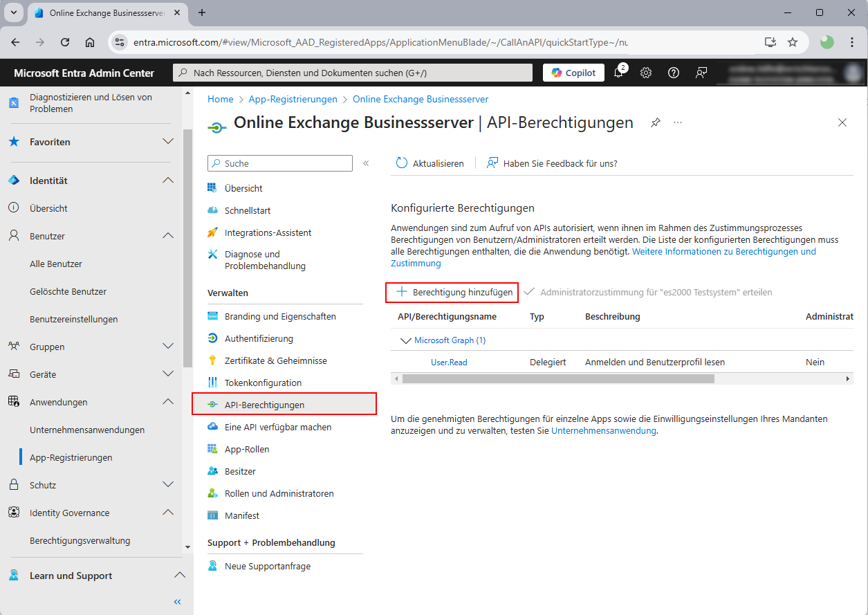Expand the Gruppen menu

pyautogui.click(x=167, y=347)
